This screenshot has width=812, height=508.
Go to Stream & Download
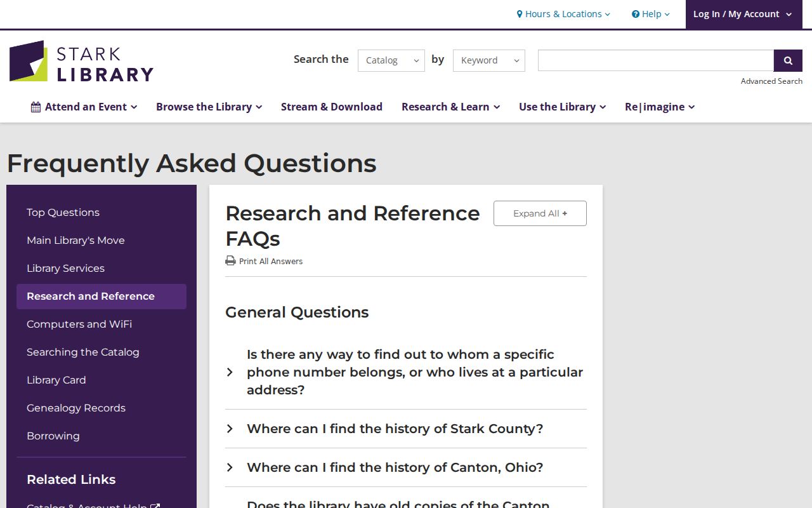(x=332, y=107)
